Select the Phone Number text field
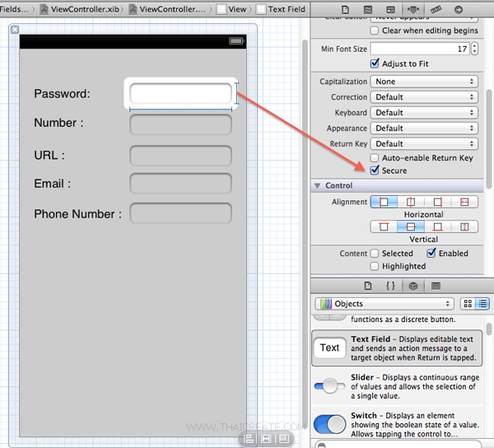494x448 pixels. point(180,213)
